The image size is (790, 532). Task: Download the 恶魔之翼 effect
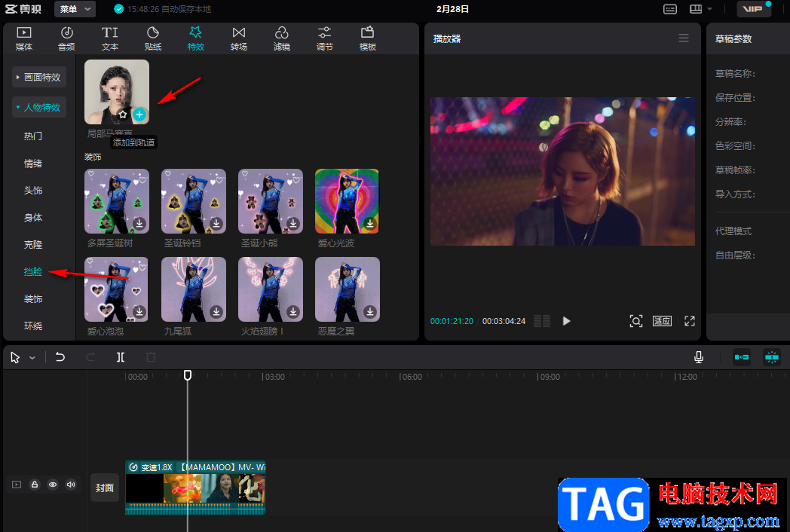point(370,311)
